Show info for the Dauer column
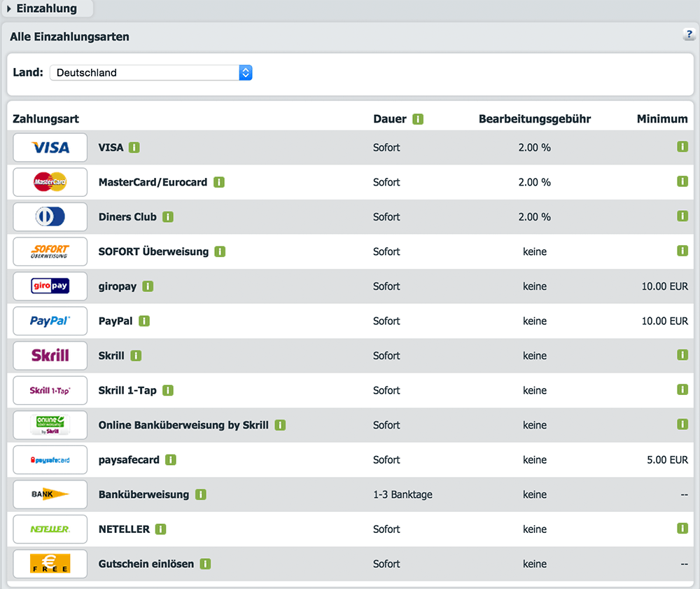The width and height of the screenshot is (700, 589). (x=418, y=119)
